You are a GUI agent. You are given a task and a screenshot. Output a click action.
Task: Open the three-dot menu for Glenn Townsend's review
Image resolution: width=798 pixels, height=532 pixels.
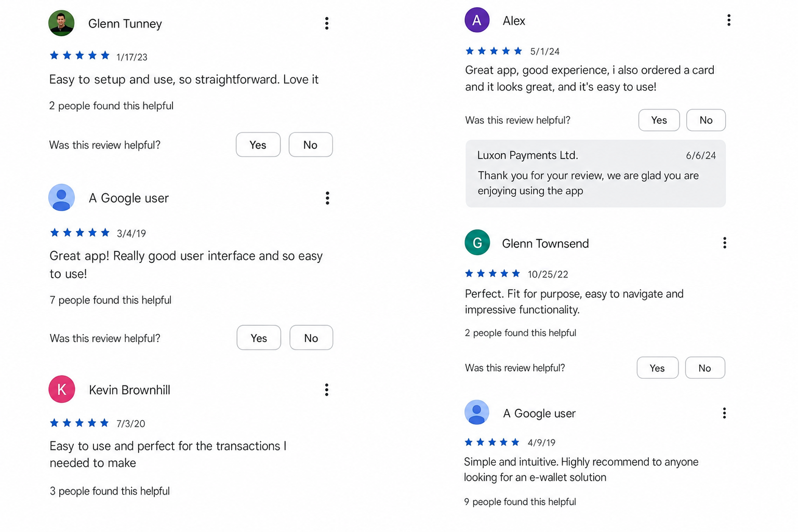coord(725,243)
